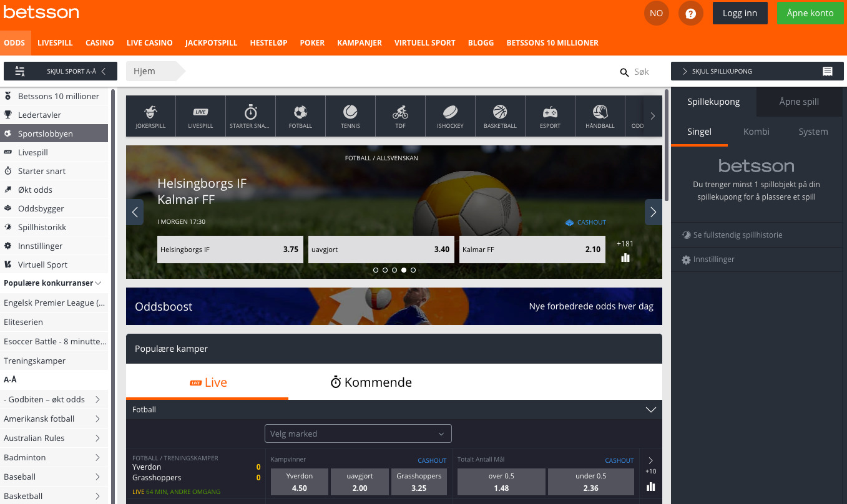Select the Starter snart stopwatch icon
847x504 pixels.
pos(250,116)
